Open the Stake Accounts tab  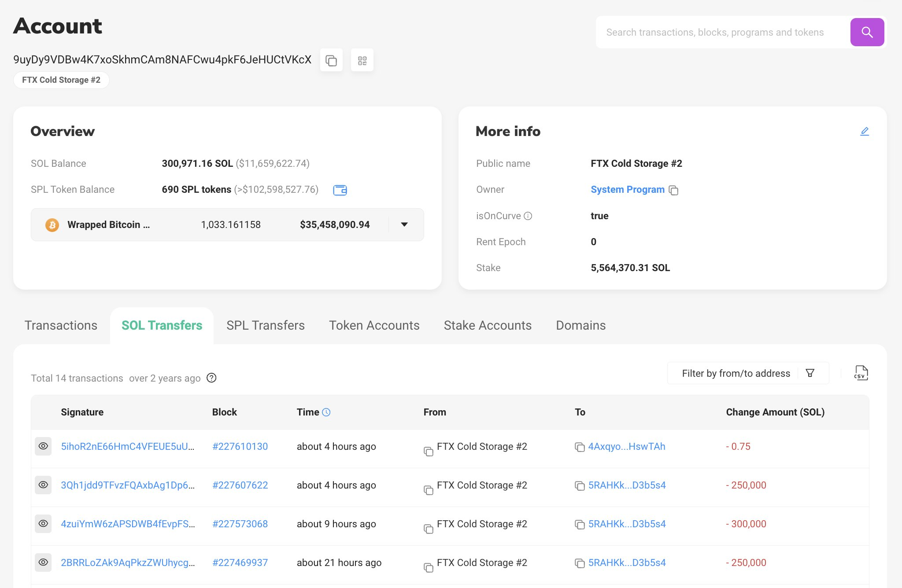tap(487, 325)
